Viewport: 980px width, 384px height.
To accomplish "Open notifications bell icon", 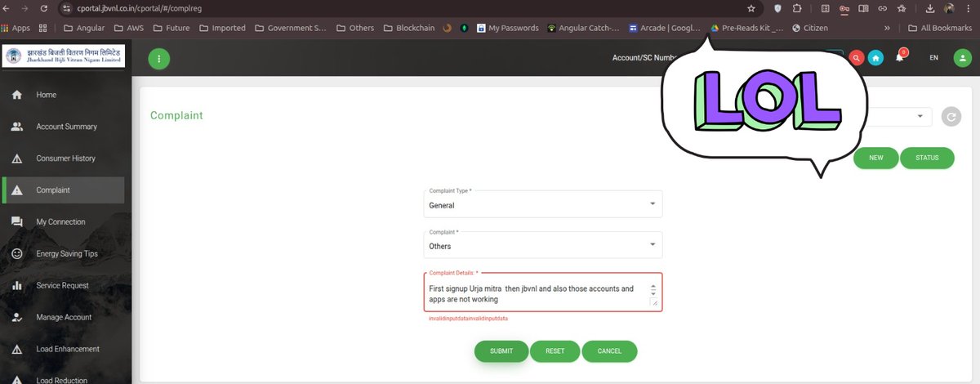I will tap(900, 57).
